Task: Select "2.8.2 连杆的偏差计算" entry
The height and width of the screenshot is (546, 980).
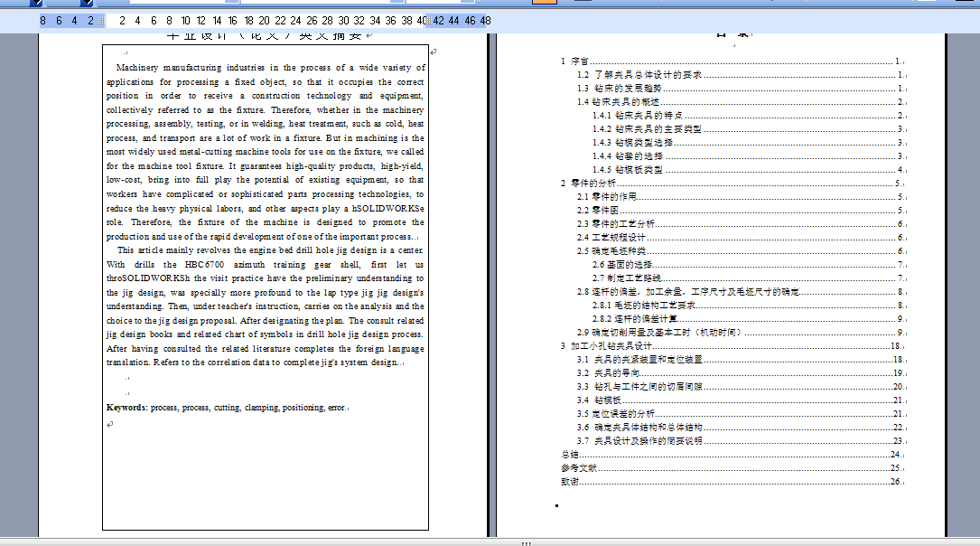Action: pos(748,319)
